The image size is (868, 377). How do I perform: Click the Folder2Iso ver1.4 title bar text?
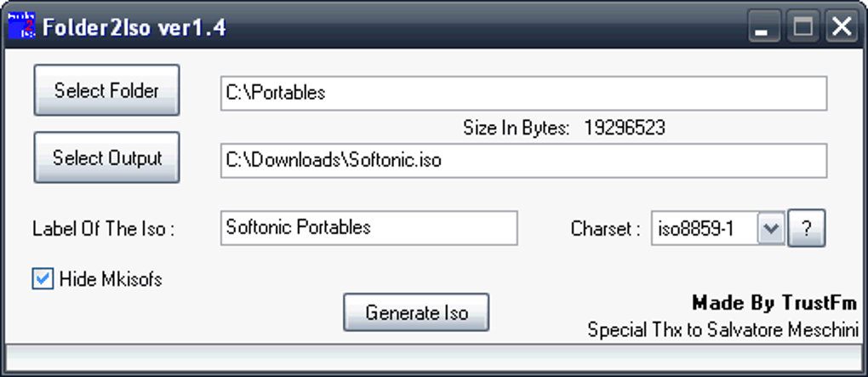click(134, 27)
